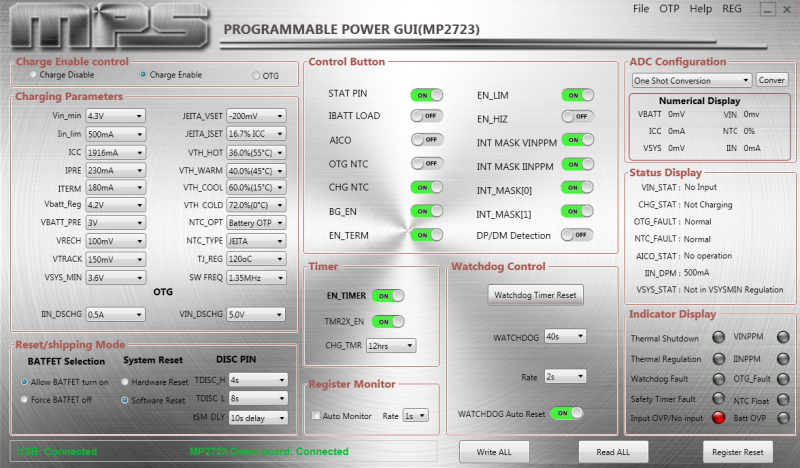The image size is (800, 468).
Task: Click the Watchdog Timer Reset button
Action: click(535, 295)
